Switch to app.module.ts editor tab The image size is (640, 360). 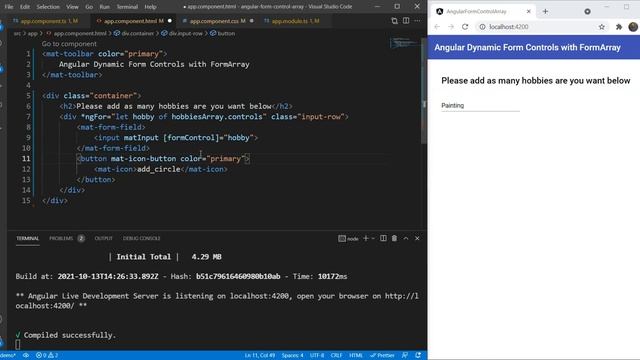[295, 21]
